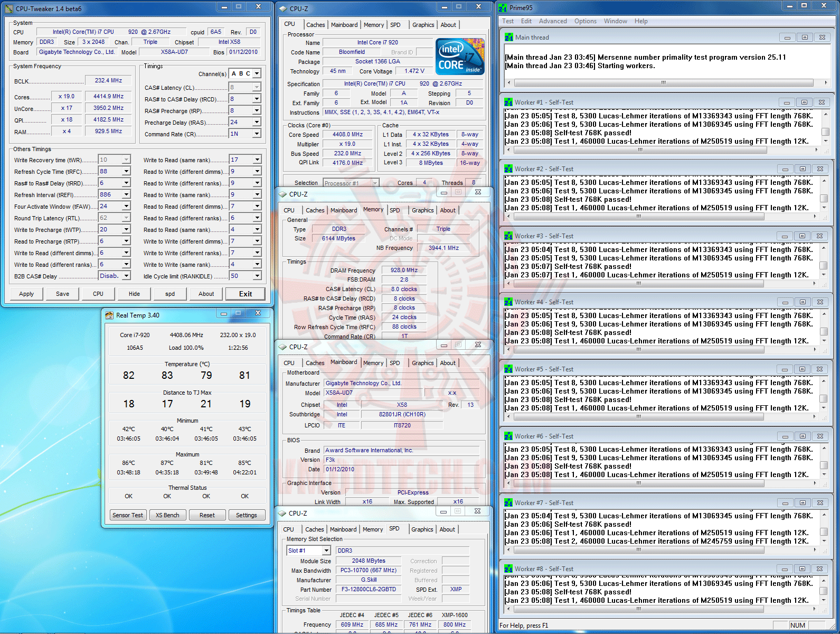Viewport: 840px width, 634px height.
Task: Click the Real Temp 3.40 title bar icon
Action: [x=109, y=315]
